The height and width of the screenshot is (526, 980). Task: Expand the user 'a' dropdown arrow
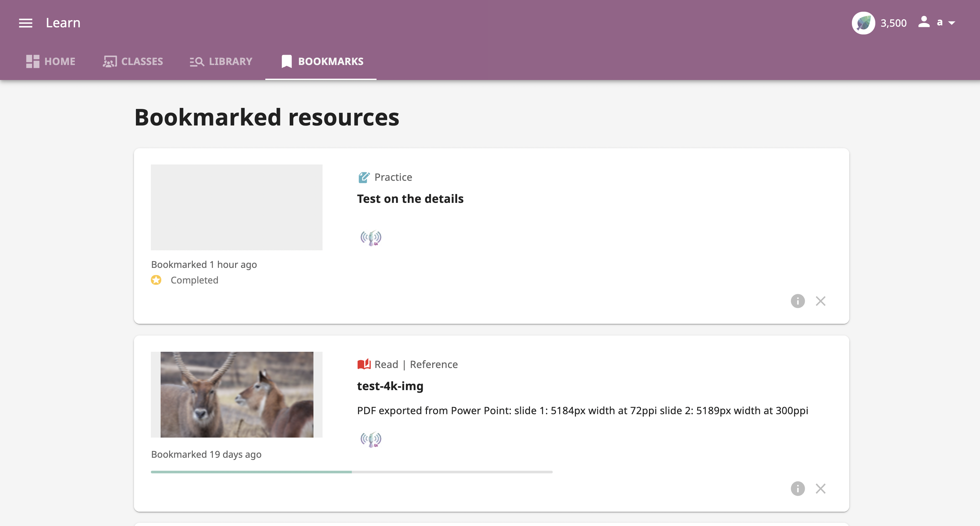[x=952, y=23]
